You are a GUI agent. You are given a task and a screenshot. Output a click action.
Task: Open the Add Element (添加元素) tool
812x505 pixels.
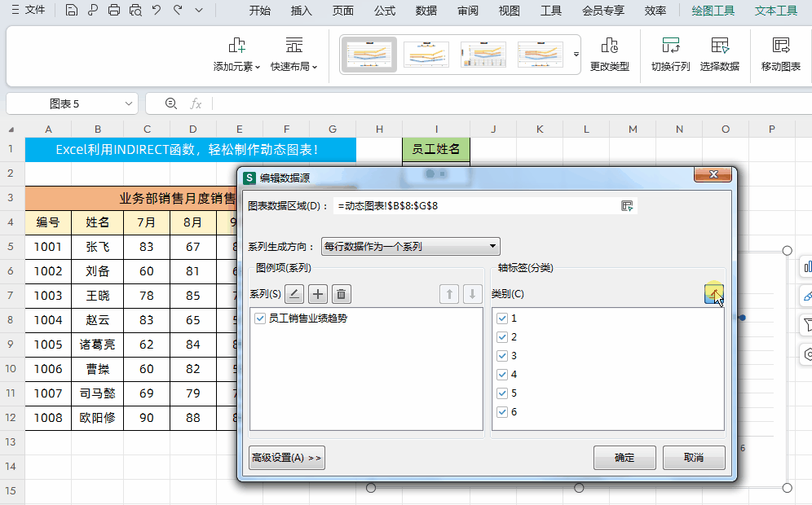[236, 54]
